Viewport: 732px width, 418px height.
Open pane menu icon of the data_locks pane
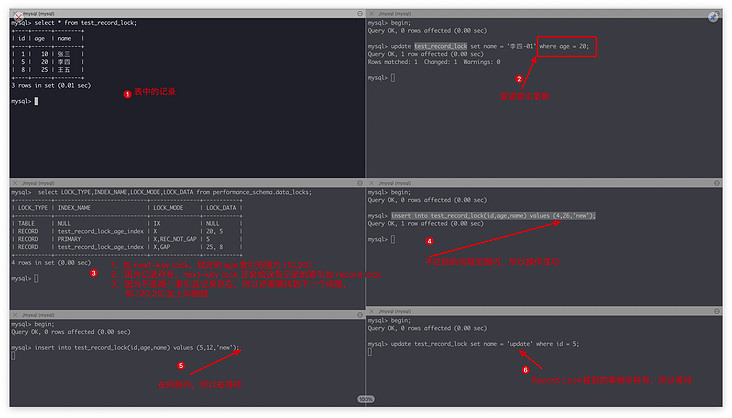click(x=360, y=183)
